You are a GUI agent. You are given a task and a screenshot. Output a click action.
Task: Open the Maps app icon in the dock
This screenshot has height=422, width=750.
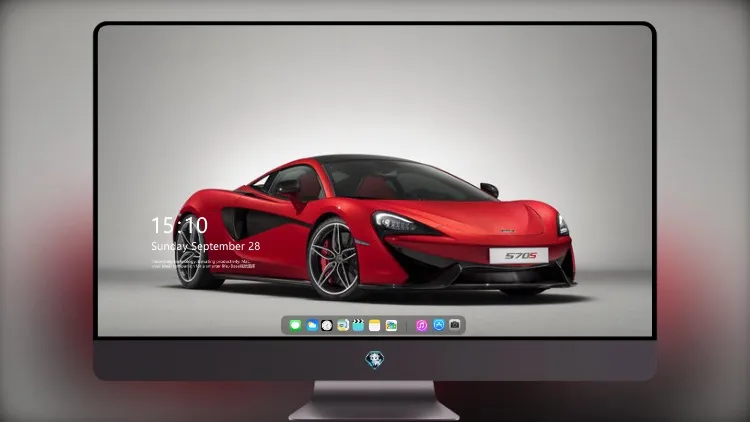click(x=343, y=325)
